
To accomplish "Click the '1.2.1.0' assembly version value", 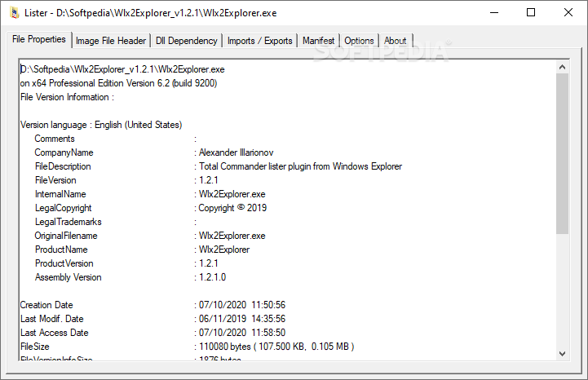I will [213, 277].
